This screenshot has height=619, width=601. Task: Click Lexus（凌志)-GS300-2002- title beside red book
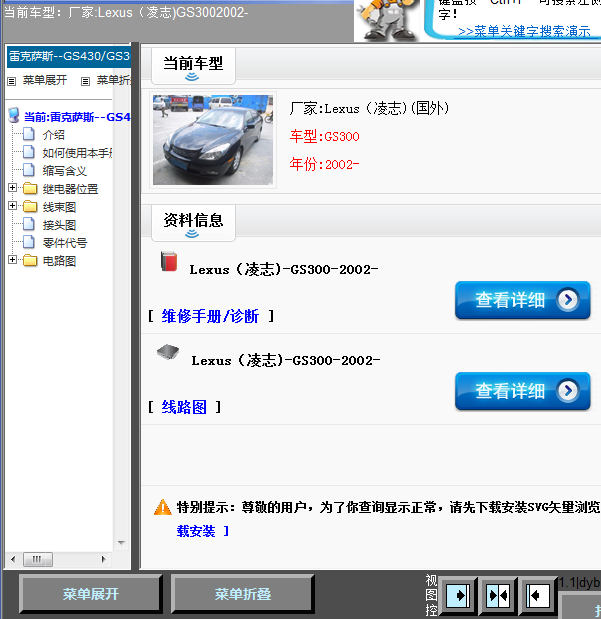tap(284, 270)
